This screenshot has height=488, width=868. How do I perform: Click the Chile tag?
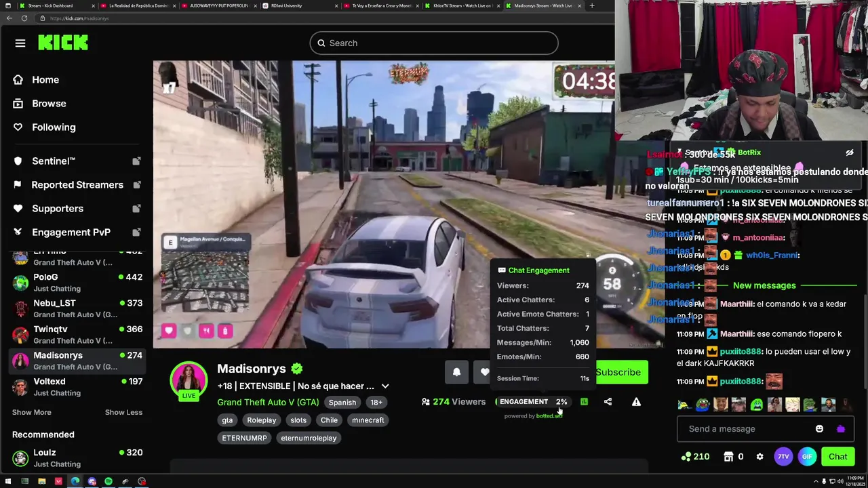[329, 420]
